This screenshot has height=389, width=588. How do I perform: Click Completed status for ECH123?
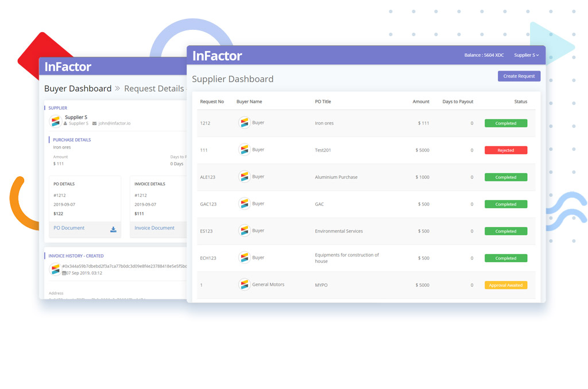point(506,258)
